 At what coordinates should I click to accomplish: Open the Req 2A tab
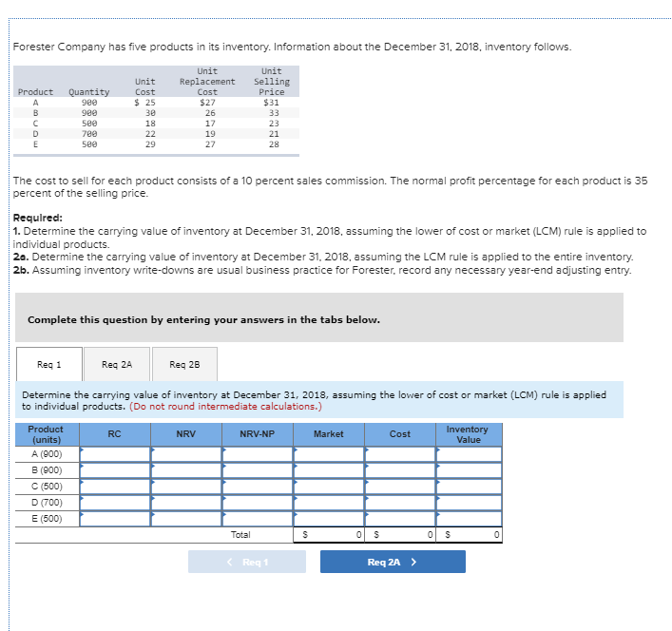[117, 364]
